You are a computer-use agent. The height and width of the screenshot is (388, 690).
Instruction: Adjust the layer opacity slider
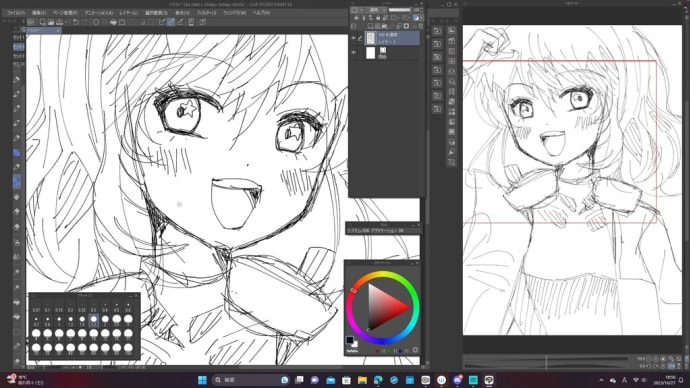[400, 10]
